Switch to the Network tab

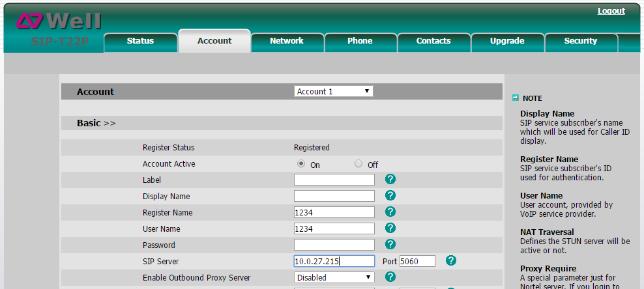[x=286, y=41]
